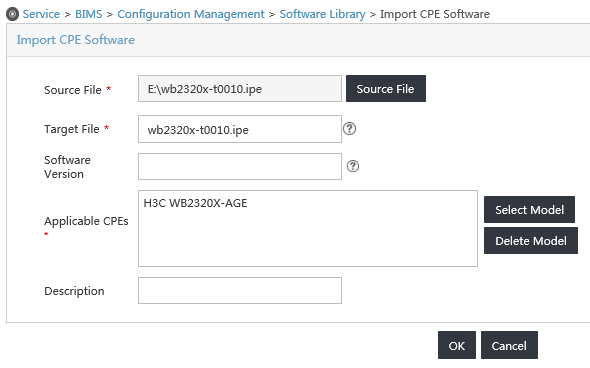Open the Service breadcrumb link
This screenshot has width=590, height=368.
pyautogui.click(x=41, y=14)
